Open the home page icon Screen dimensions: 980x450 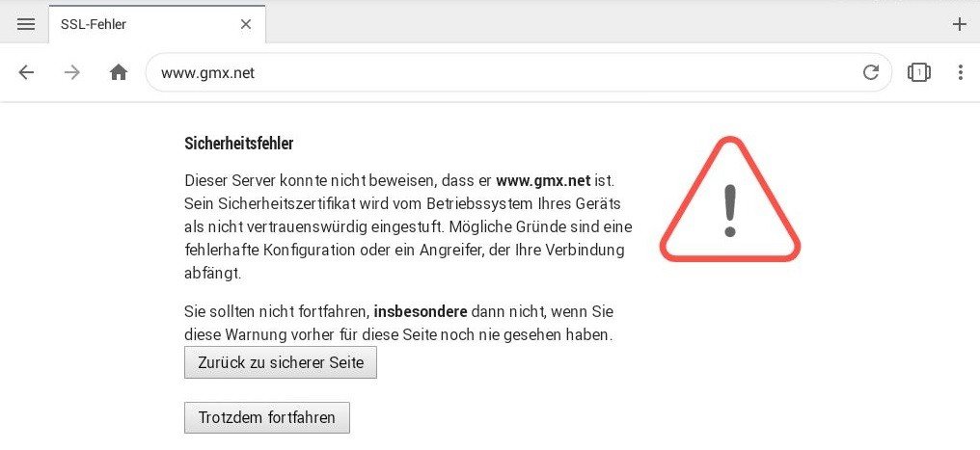(x=118, y=72)
